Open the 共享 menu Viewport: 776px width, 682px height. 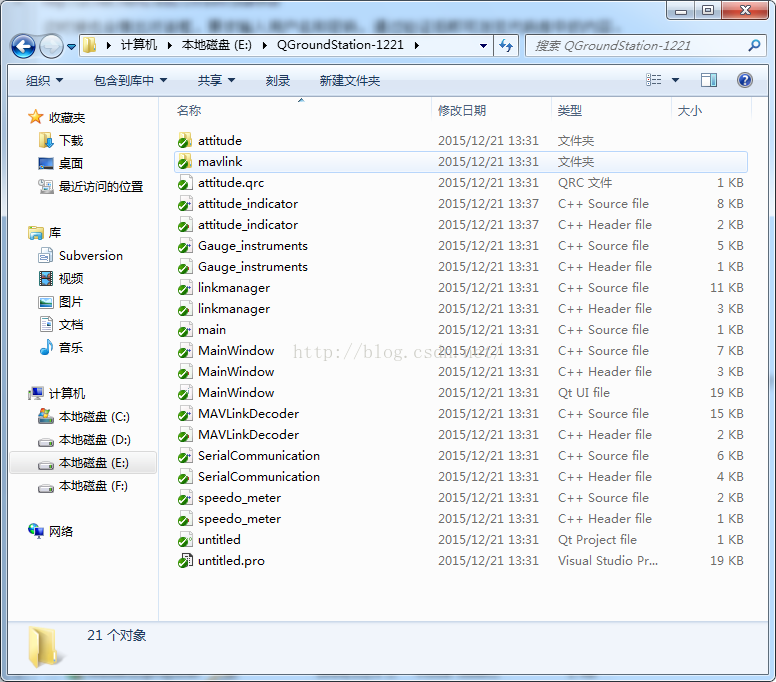pyautogui.click(x=216, y=80)
